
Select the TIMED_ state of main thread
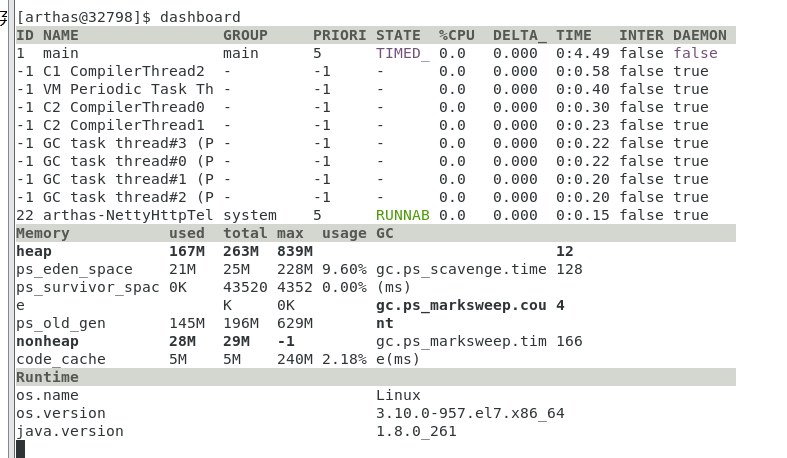(402, 53)
